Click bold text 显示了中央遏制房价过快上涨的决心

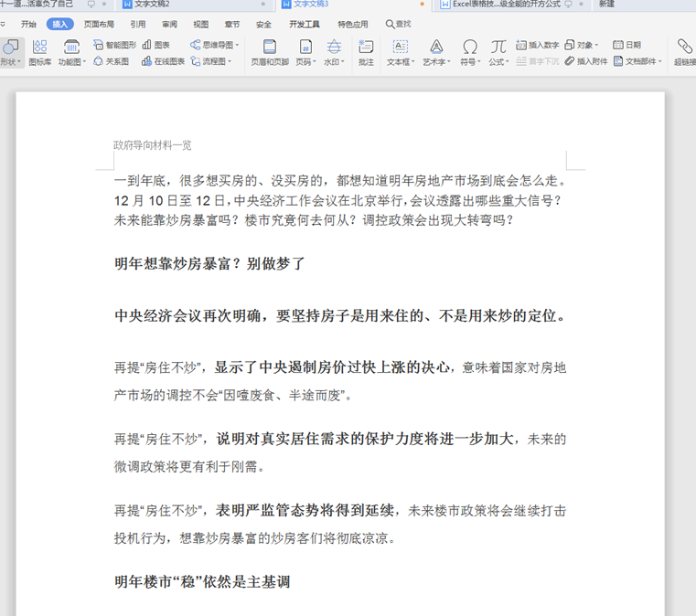pos(332,367)
